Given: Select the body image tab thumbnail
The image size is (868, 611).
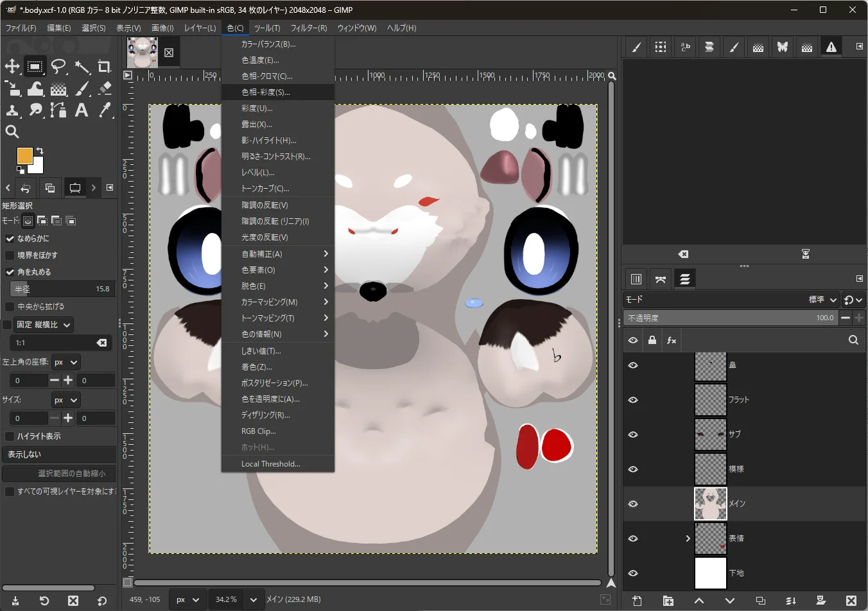Looking at the screenshot, I should point(143,52).
